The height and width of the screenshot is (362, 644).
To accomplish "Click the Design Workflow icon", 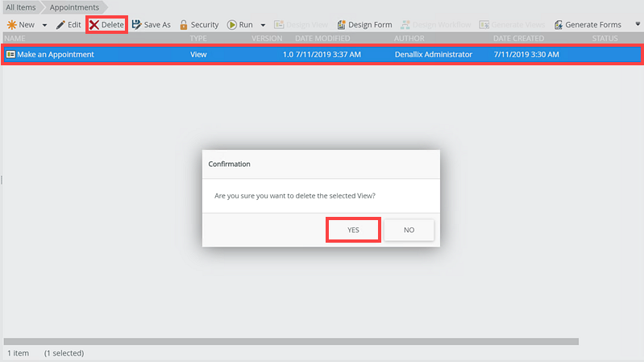I will 405,25.
